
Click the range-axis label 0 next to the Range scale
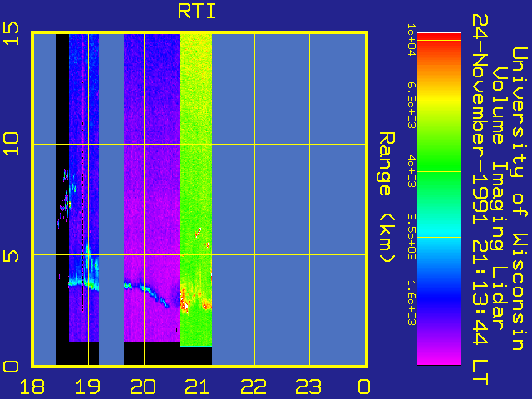point(11,367)
